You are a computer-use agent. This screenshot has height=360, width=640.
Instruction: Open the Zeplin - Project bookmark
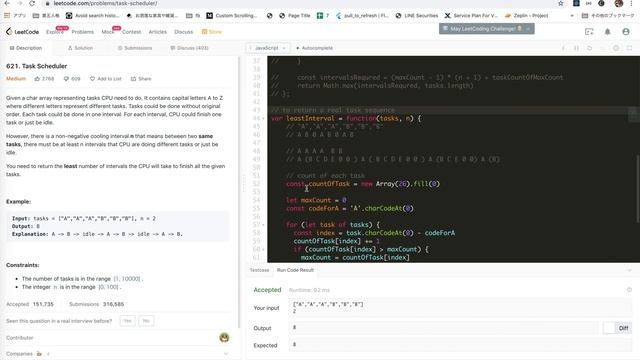pos(527,16)
